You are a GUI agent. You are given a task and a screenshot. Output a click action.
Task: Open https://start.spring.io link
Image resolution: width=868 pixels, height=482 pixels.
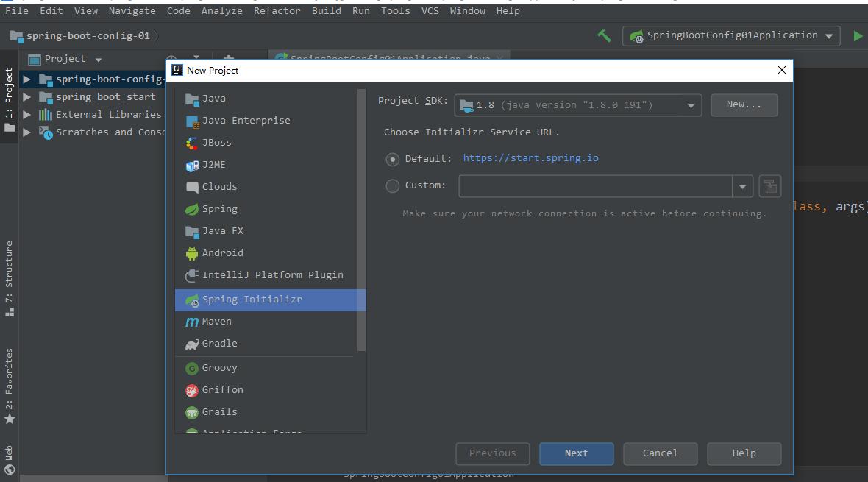[531, 158]
